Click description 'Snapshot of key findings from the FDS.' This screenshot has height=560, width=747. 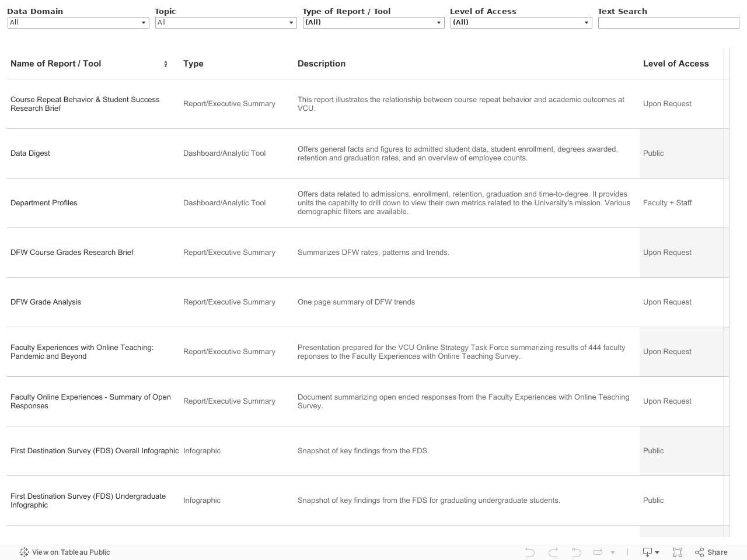[x=363, y=451]
